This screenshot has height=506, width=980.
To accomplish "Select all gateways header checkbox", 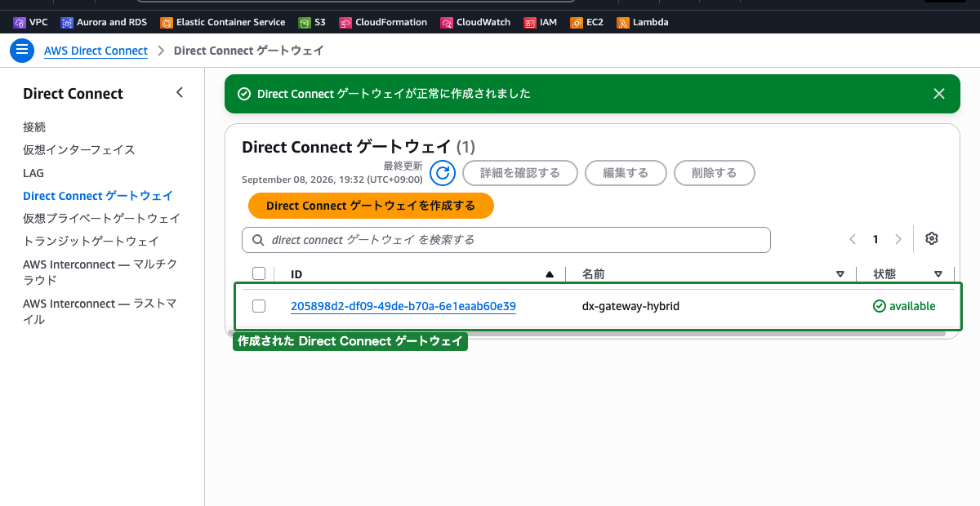I will click(259, 273).
